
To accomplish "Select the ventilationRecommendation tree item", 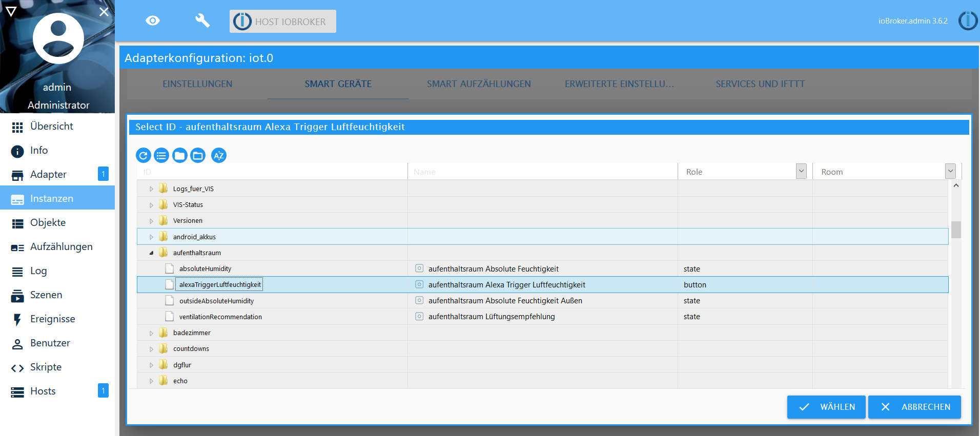I will click(220, 317).
